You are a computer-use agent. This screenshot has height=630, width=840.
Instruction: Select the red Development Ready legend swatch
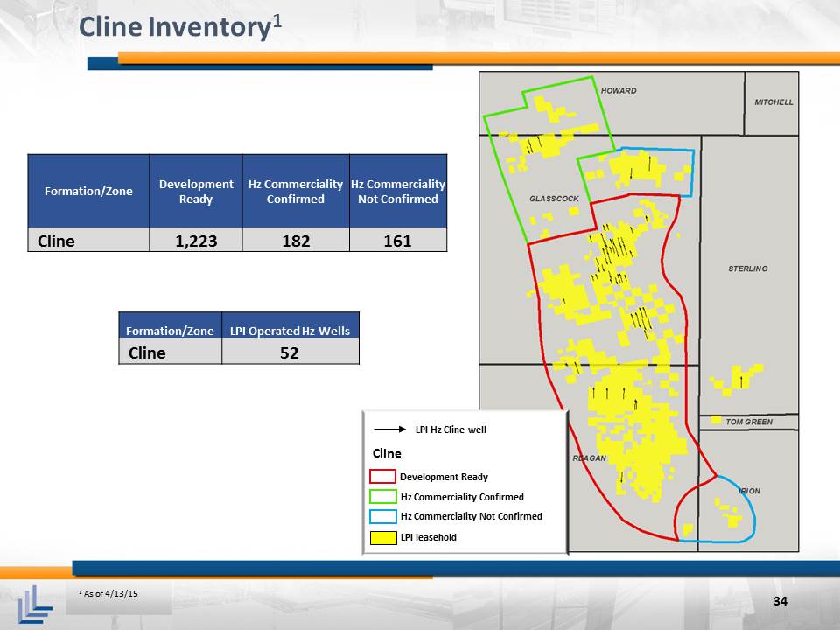(x=382, y=476)
